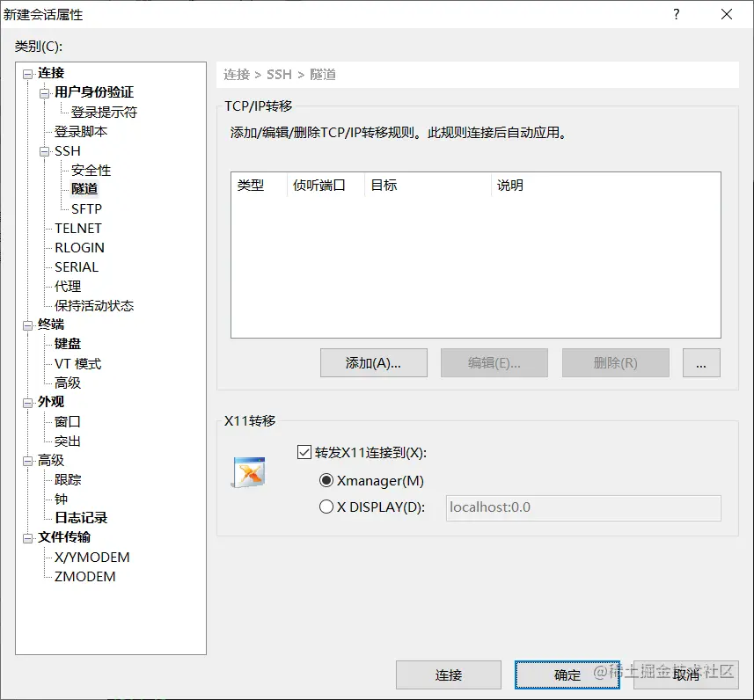
Task: Collapse the 文件传输 tree branch
Action: click(x=26, y=537)
